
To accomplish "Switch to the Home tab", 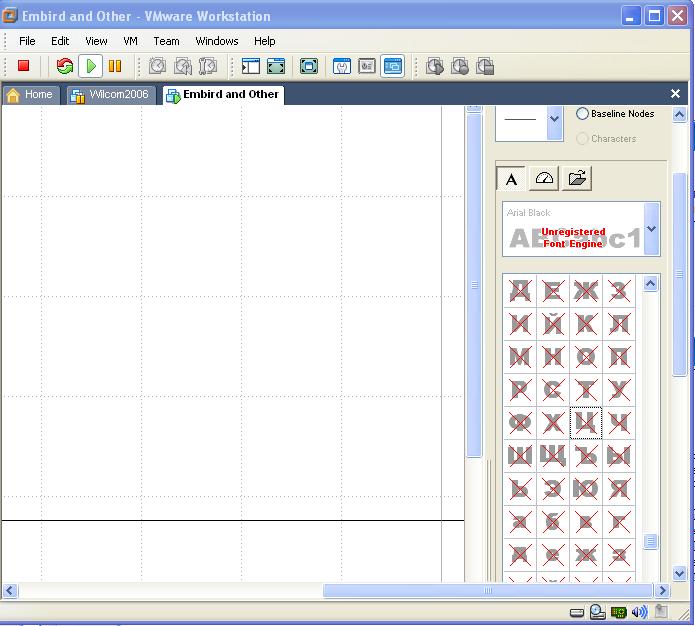I will [31, 95].
